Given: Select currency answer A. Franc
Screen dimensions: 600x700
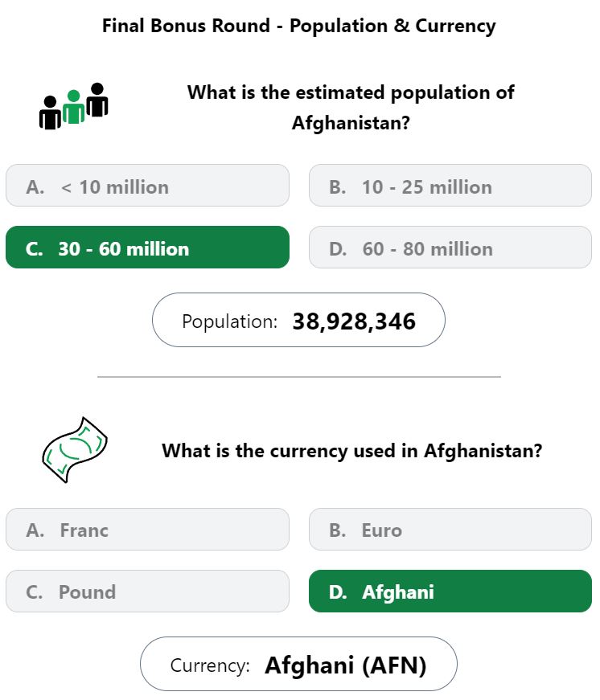Looking at the screenshot, I should 147,530.
